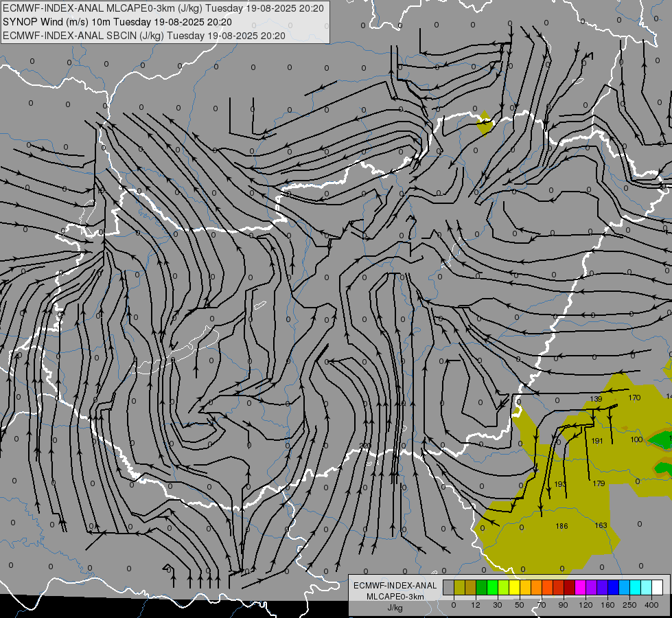Image resolution: width=672 pixels, height=618 pixels.
Task: Click the legend scale label '250'
Action: click(x=629, y=605)
